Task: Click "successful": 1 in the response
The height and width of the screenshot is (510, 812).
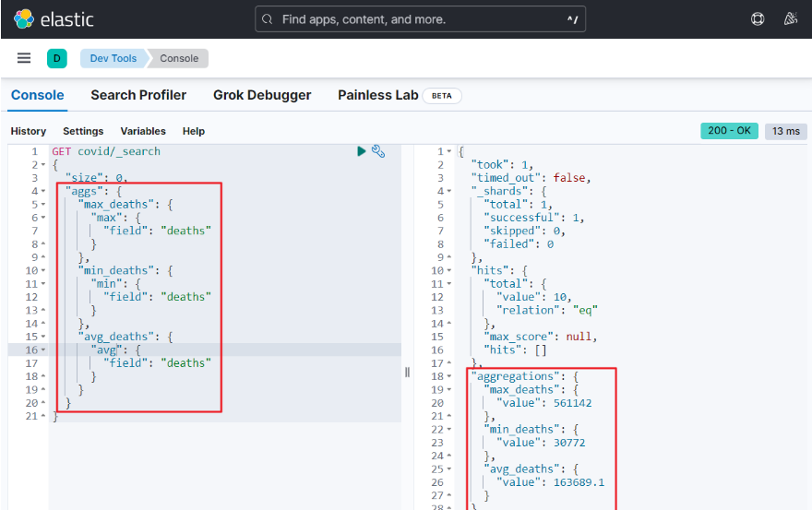Action: pos(534,218)
